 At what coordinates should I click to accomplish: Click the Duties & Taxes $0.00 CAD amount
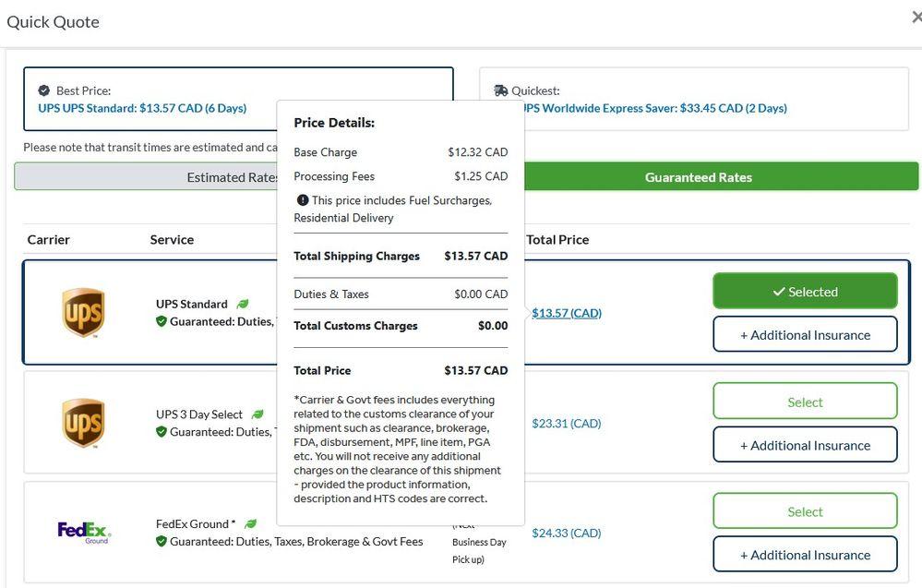(x=481, y=294)
